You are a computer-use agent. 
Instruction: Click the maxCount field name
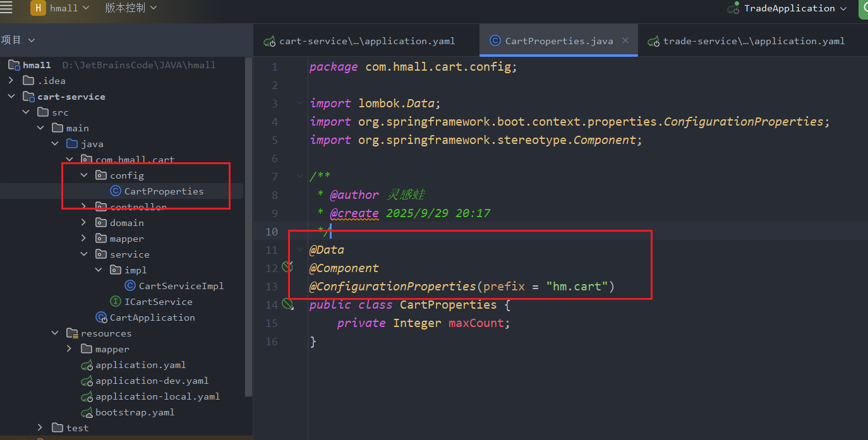476,323
